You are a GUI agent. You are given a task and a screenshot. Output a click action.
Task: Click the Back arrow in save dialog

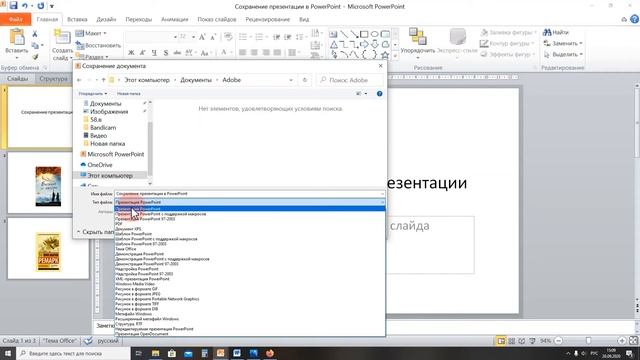tap(79, 80)
